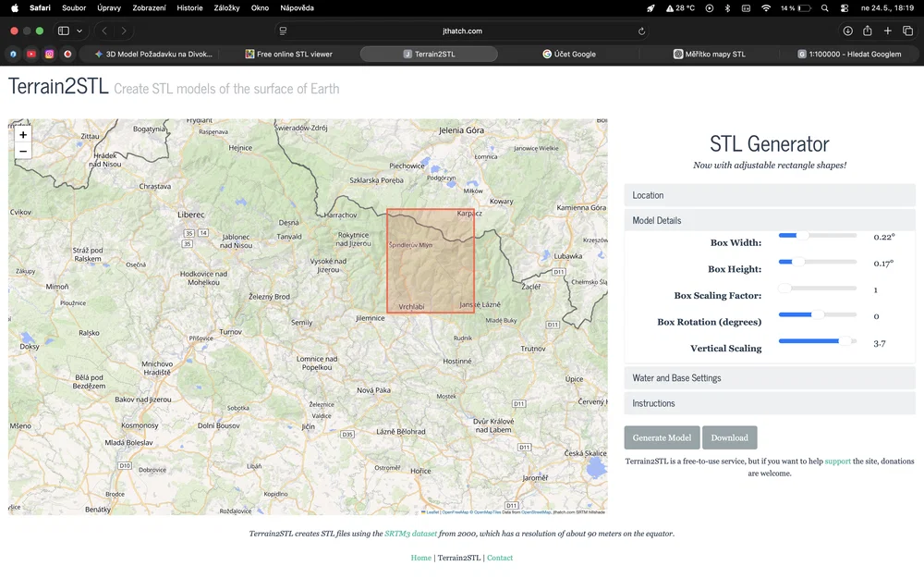
Task: Open the Soubor menu
Action: [x=74, y=7]
